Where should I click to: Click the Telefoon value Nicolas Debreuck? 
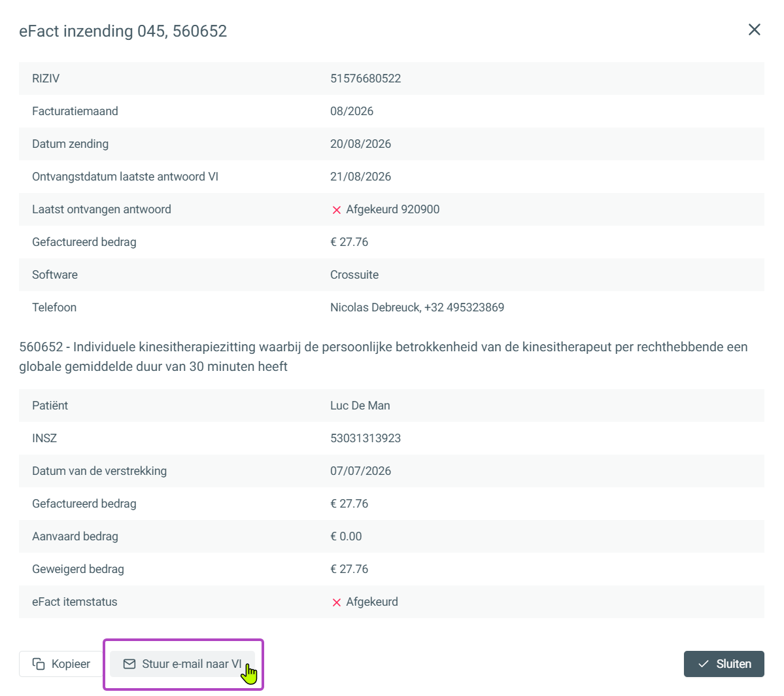coord(417,307)
